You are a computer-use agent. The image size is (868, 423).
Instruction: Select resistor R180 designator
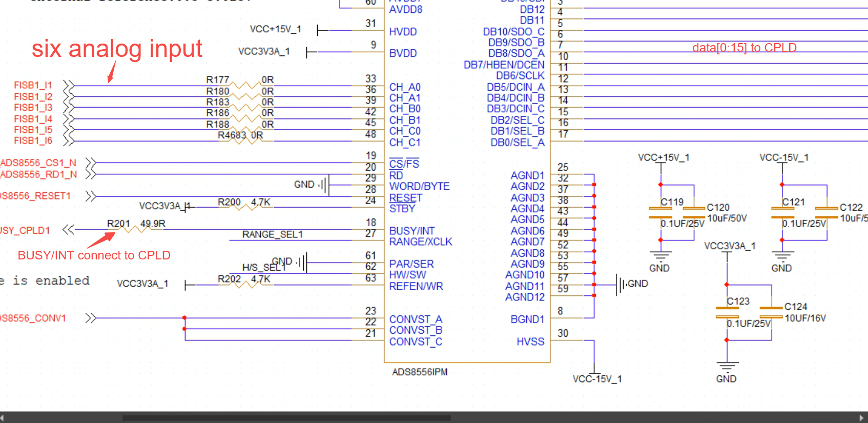click(x=218, y=91)
